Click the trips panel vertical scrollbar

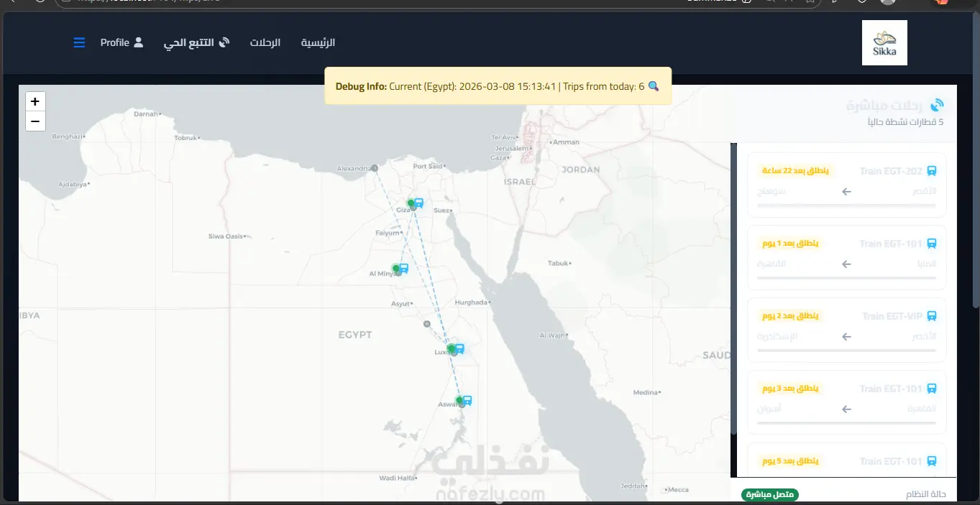[734, 287]
